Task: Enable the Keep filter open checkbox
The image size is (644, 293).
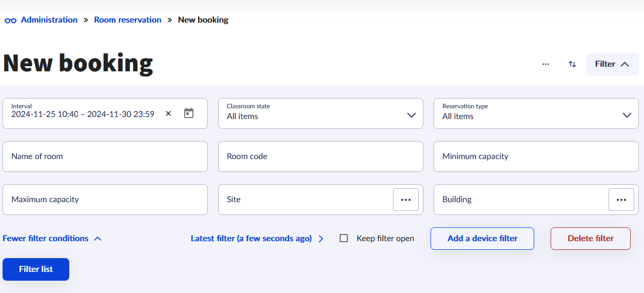Action: coord(344,238)
